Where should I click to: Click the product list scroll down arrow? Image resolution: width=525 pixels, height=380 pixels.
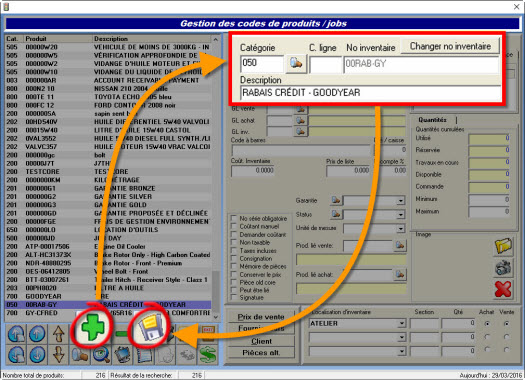pos(216,316)
